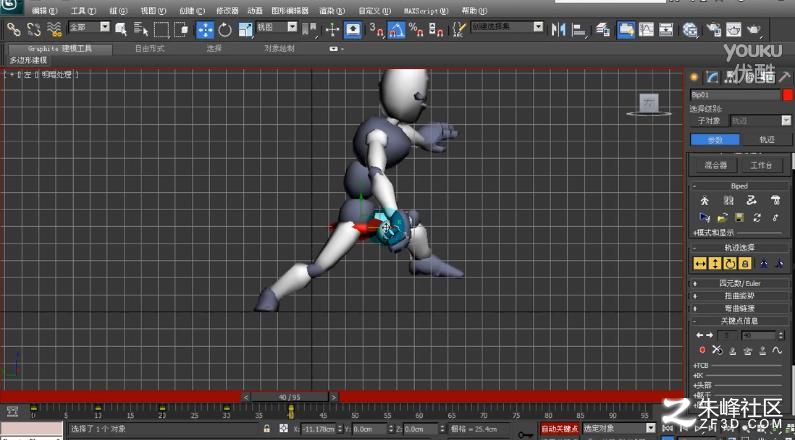Click Biped Save File icon
The image size is (795, 440).
pyautogui.click(x=740, y=218)
